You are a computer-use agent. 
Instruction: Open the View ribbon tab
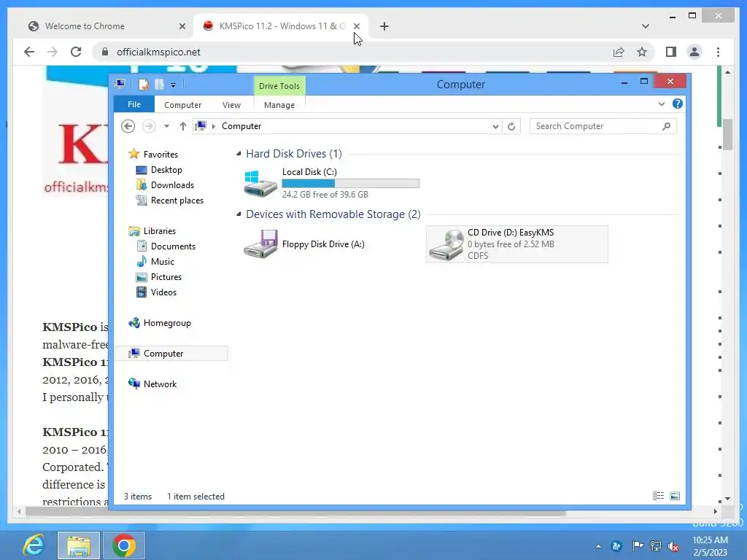(x=231, y=105)
